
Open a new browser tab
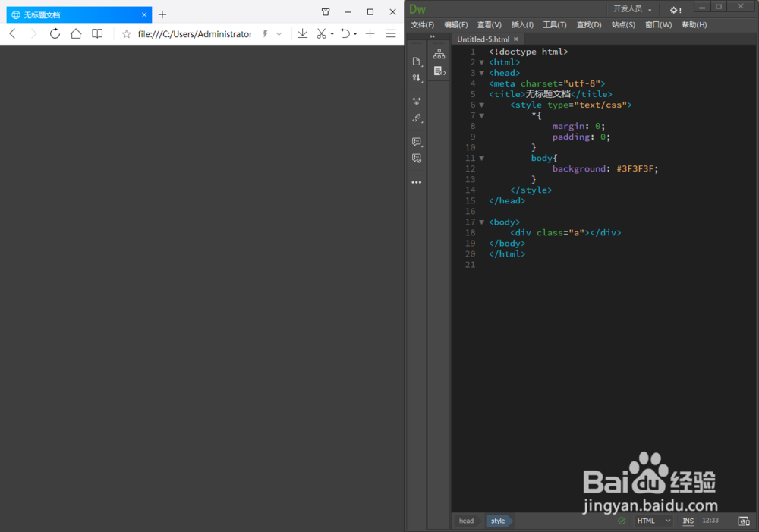[x=162, y=14]
